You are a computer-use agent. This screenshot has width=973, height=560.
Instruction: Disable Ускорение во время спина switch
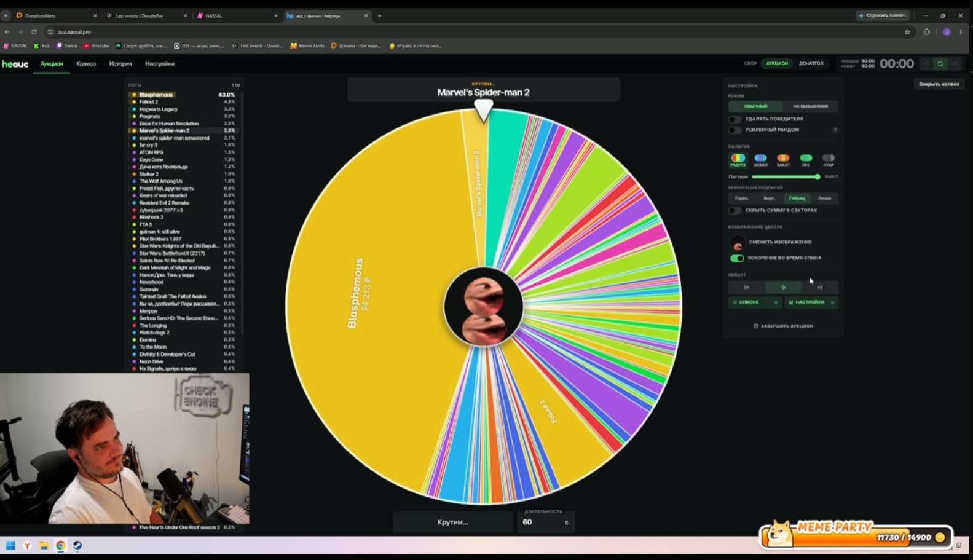736,258
